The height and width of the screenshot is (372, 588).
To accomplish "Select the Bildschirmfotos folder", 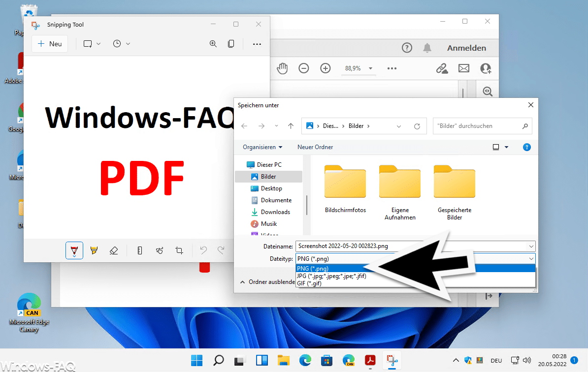I will 345,189.
